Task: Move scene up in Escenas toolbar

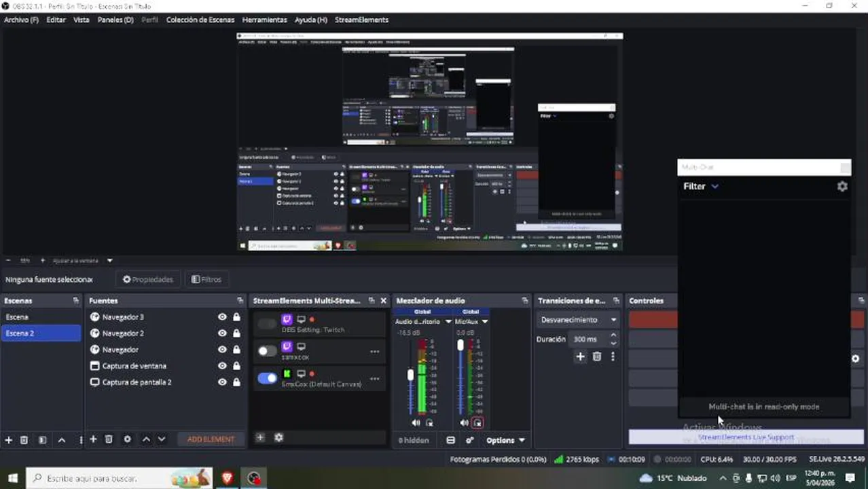Action: [x=61, y=440]
